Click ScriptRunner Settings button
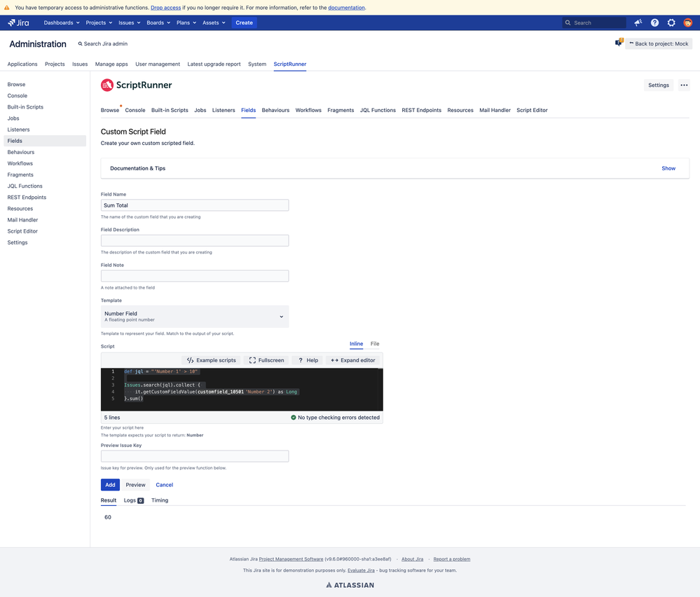This screenshot has height=597, width=700. [x=659, y=85]
